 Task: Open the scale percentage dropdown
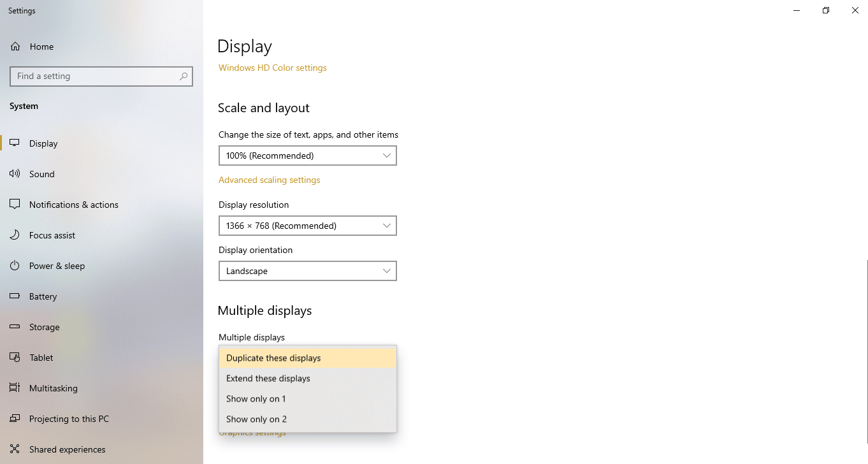pyautogui.click(x=308, y=156)
